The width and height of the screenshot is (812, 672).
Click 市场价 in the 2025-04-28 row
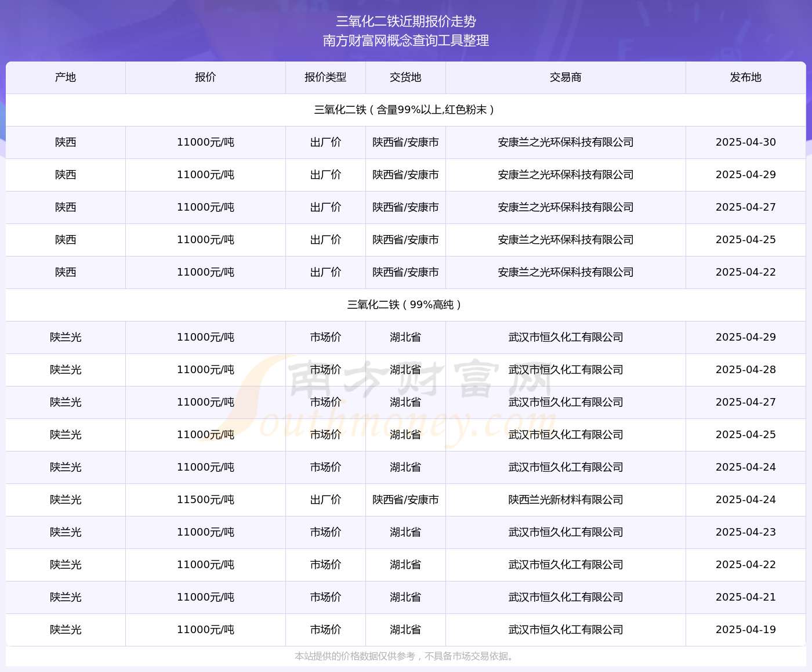(x=325, y=370)
